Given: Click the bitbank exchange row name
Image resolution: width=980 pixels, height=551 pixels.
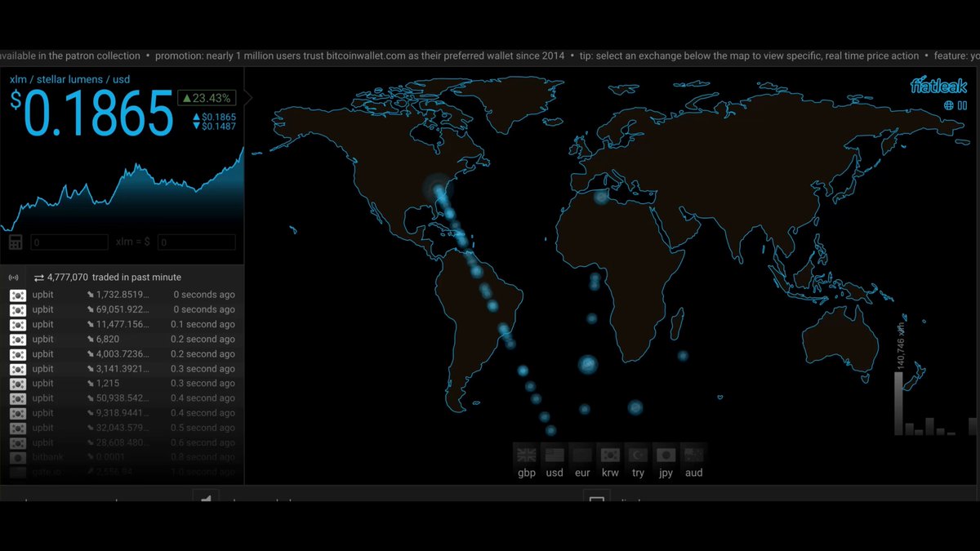Looking at the screenshot, I should point(47,458).
